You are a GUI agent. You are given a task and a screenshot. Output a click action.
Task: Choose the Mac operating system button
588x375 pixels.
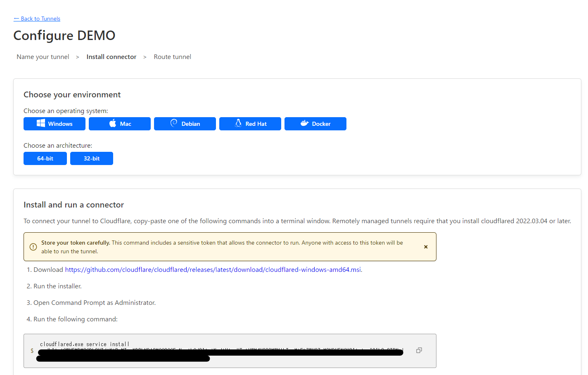120,124
